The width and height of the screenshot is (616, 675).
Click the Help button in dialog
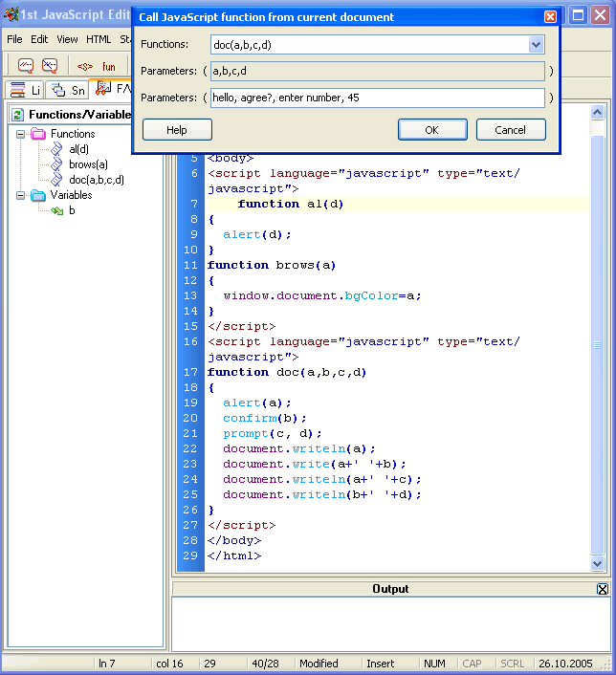[x=177, y=130]
